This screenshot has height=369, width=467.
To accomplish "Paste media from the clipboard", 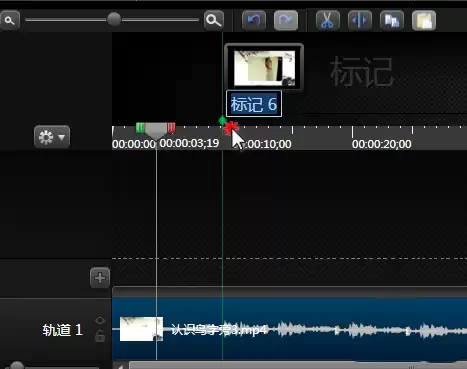I will click(x=424, y=20).
